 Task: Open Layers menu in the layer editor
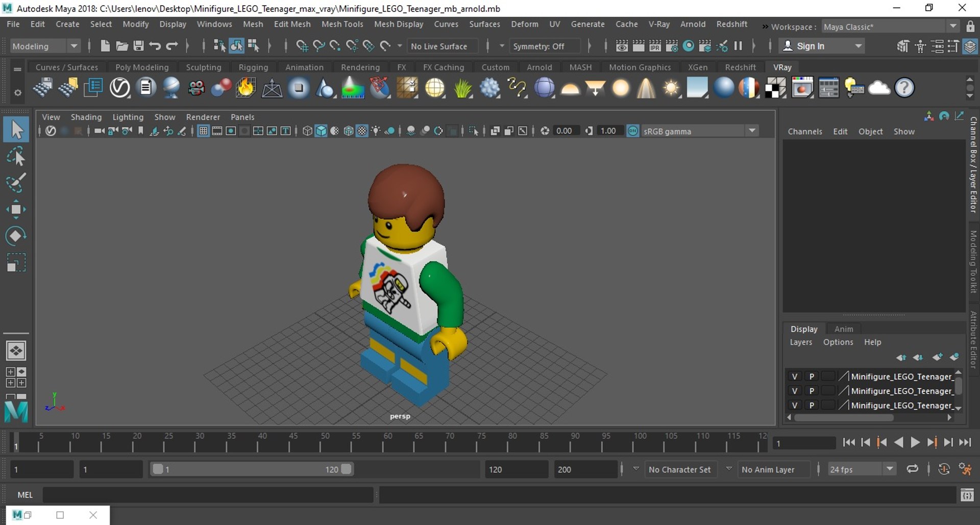[800, 342]
